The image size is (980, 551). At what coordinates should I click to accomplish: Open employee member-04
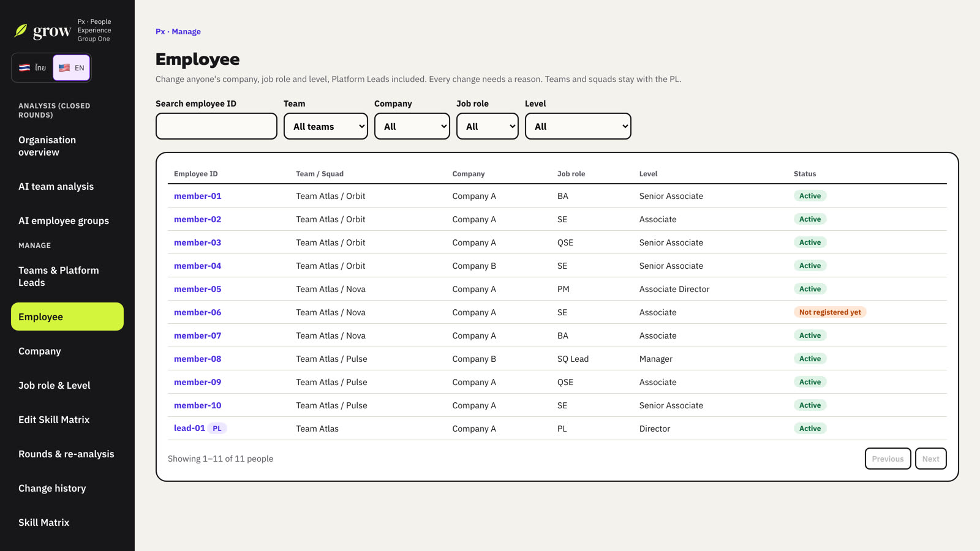(197, 266)
